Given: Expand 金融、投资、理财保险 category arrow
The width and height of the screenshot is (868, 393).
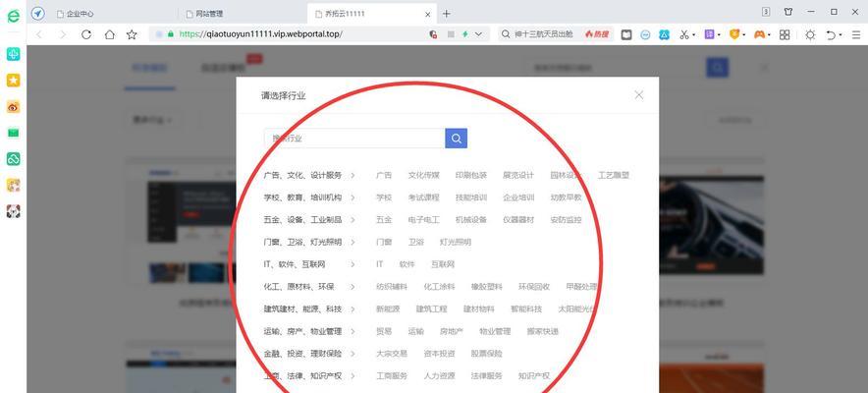Looking at the screenshot, I should pyautogui.click(x=353, y=354).
